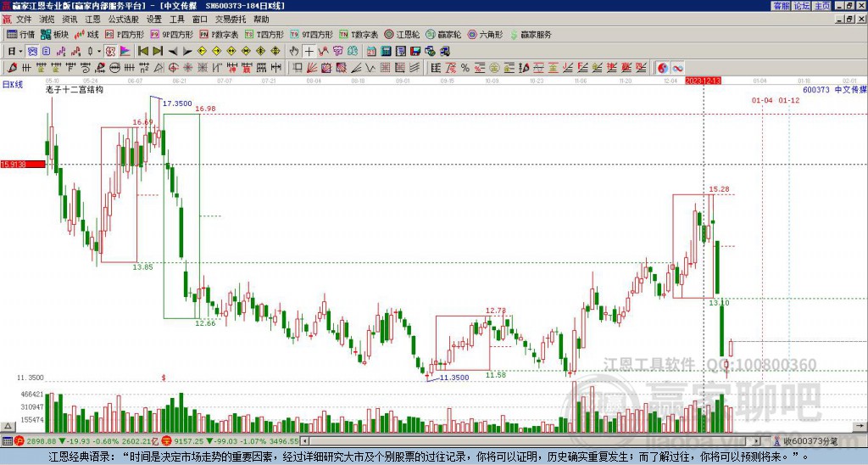Click the 日K线 chart label
The height and width of the screenshot is (465, 868).
tap(13, 84)
